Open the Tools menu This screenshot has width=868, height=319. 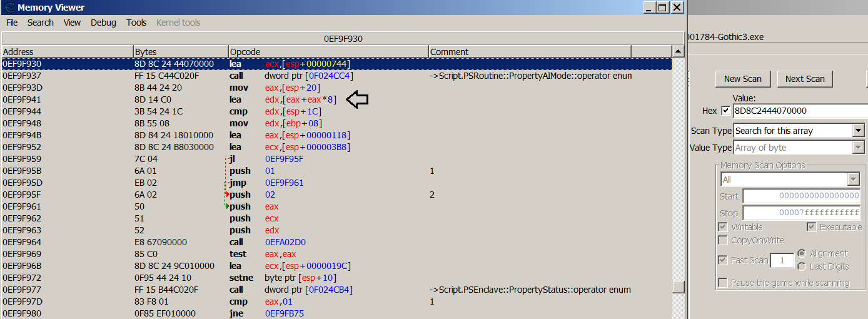click(136, 23)
